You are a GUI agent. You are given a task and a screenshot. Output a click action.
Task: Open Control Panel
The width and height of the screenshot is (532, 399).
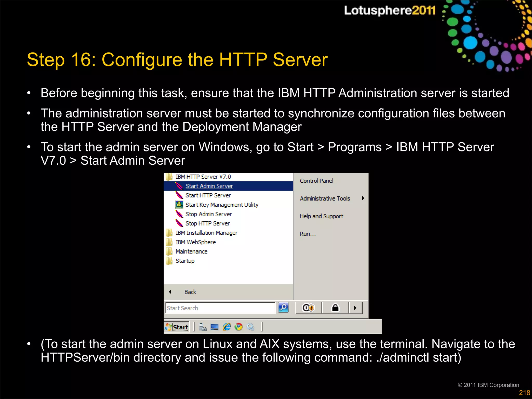(x=316, y=181)
